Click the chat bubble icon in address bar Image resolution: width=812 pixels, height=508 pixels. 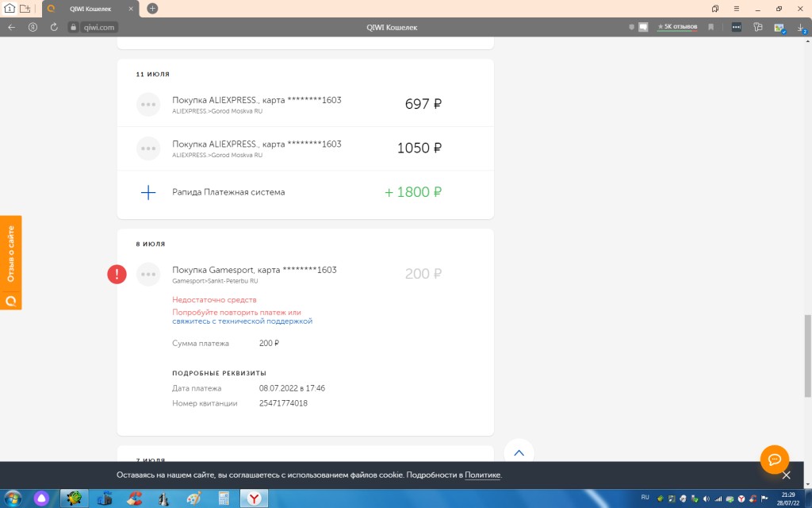tap(643, 27)
